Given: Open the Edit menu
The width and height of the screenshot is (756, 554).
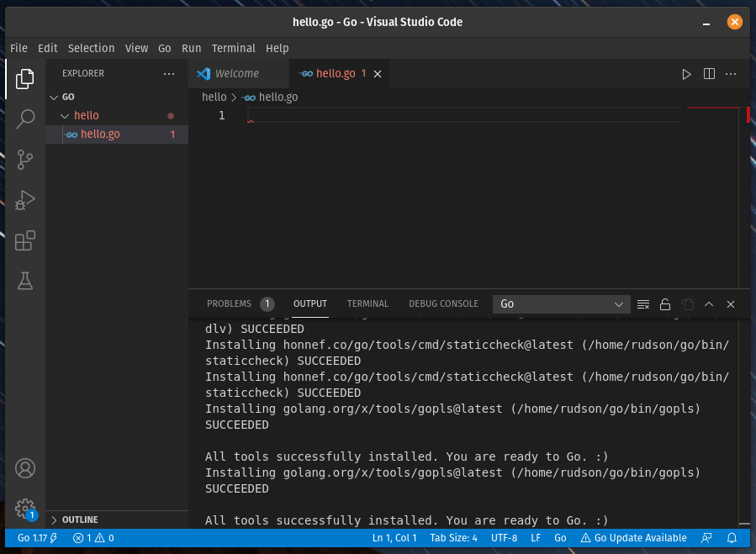Looking at the screenshot, I should point(48,48).
